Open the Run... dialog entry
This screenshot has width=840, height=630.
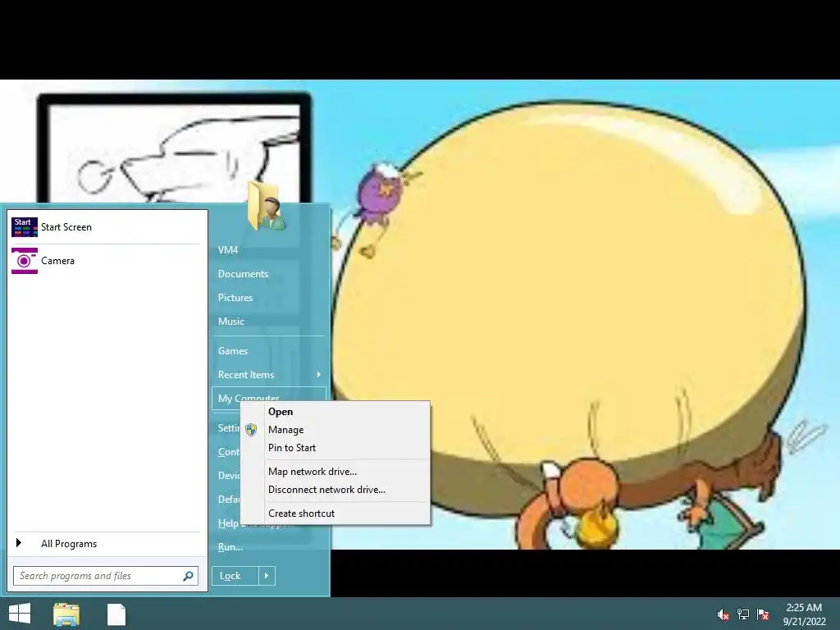[231, 547]
